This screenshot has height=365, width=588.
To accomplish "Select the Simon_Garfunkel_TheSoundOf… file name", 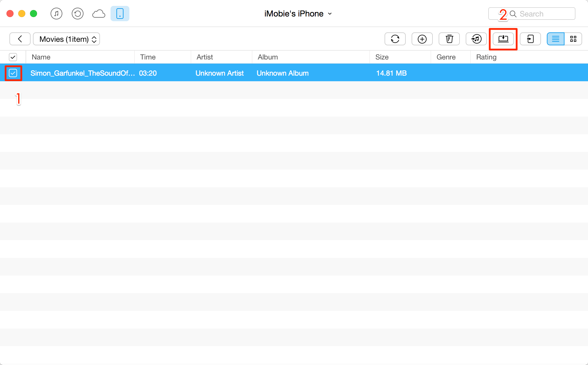I will pyautogui.click(x=83, y=73).
